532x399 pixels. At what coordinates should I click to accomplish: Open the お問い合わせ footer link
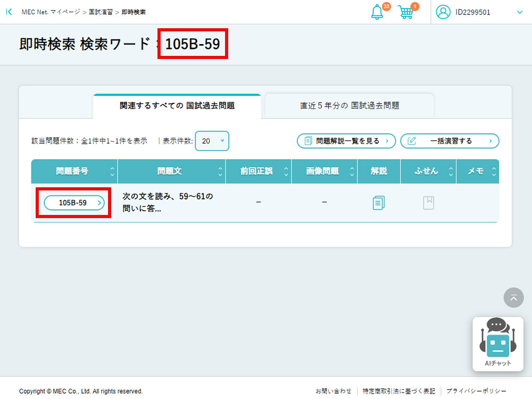pos(333,391)
